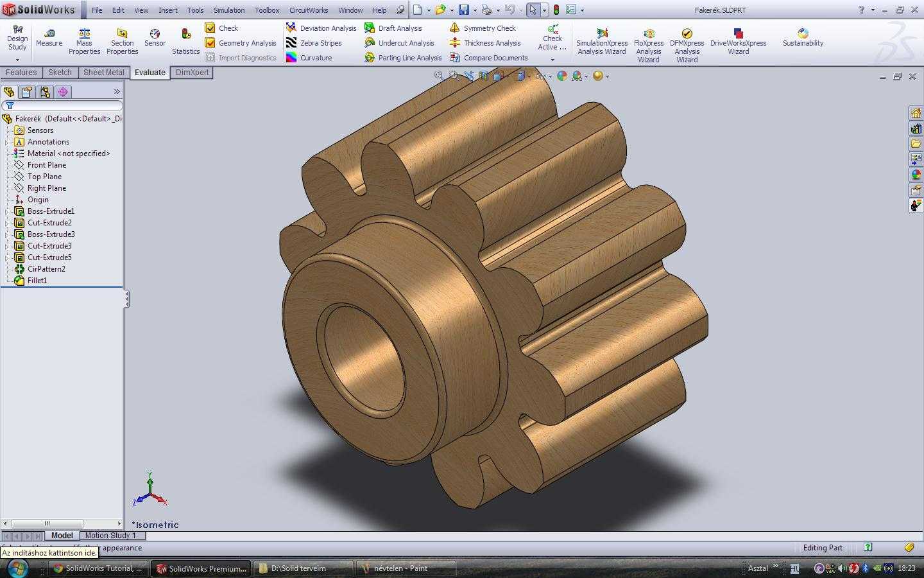Expand the Boss-Extrude1 feature
This screenshot has width=924, height=578.
point(7,211)
